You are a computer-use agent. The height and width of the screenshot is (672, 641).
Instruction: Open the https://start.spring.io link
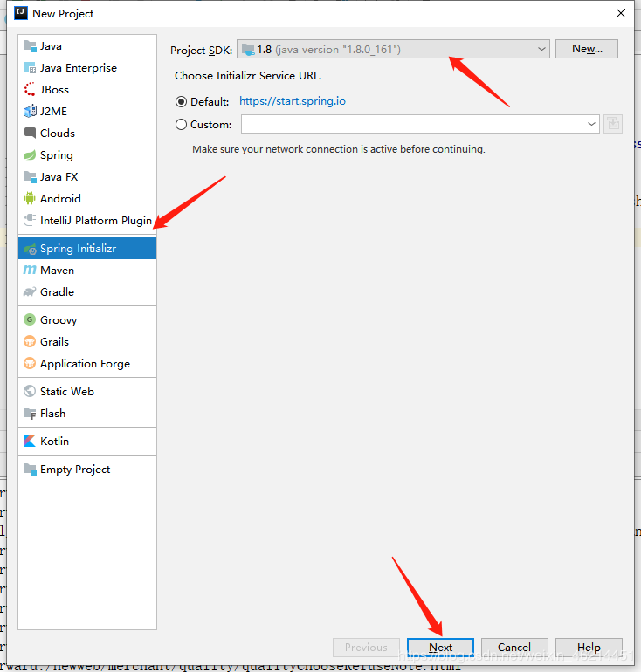pos(293,101)
